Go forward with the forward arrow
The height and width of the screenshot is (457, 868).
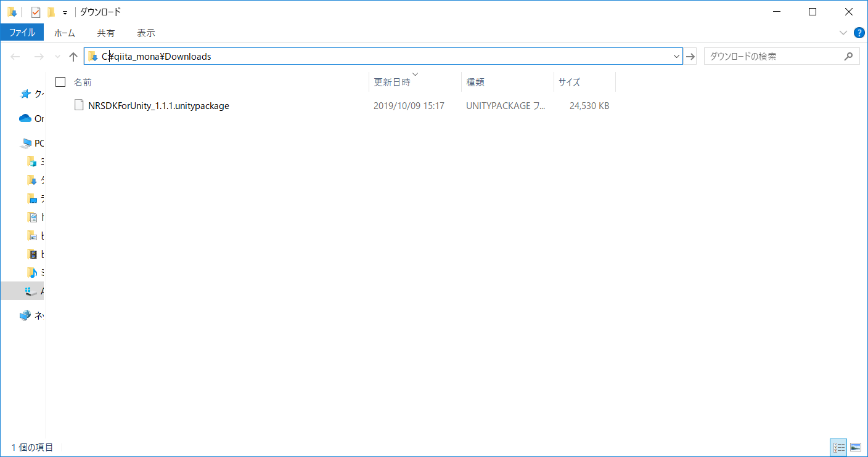point(38,57)
